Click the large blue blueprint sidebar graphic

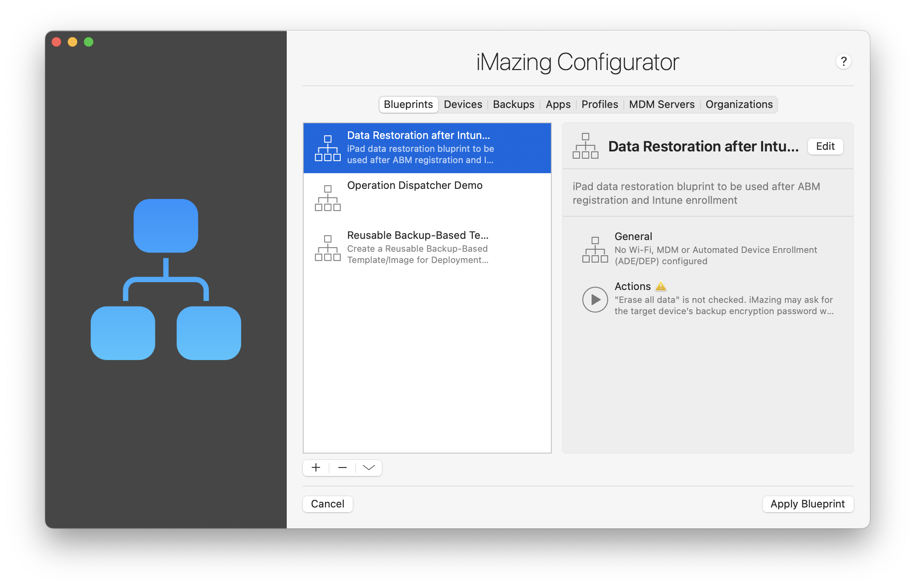coord(166,280)
